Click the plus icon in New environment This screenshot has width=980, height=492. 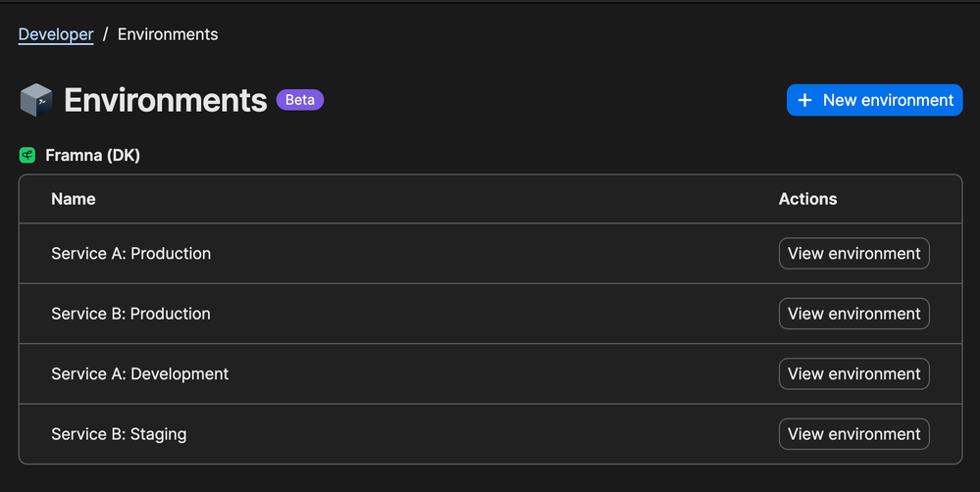(x=805, y=100)
